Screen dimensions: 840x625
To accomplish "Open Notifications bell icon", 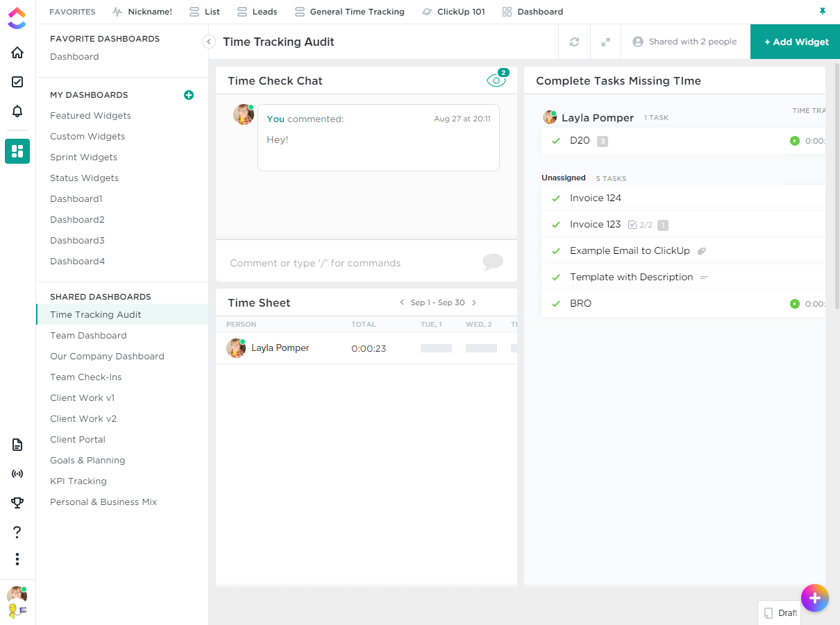I will pyautogui.click(x=17, y=111).
